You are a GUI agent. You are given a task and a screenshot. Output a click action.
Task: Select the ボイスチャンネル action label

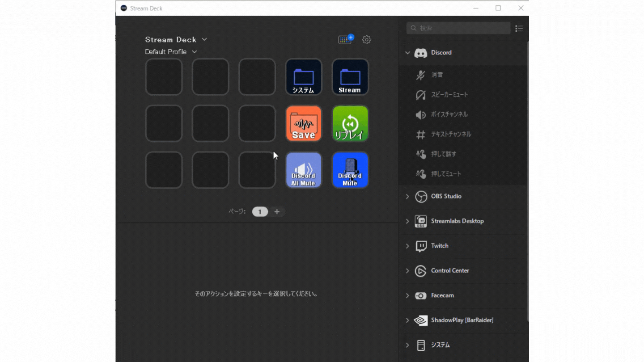point(449,115)
